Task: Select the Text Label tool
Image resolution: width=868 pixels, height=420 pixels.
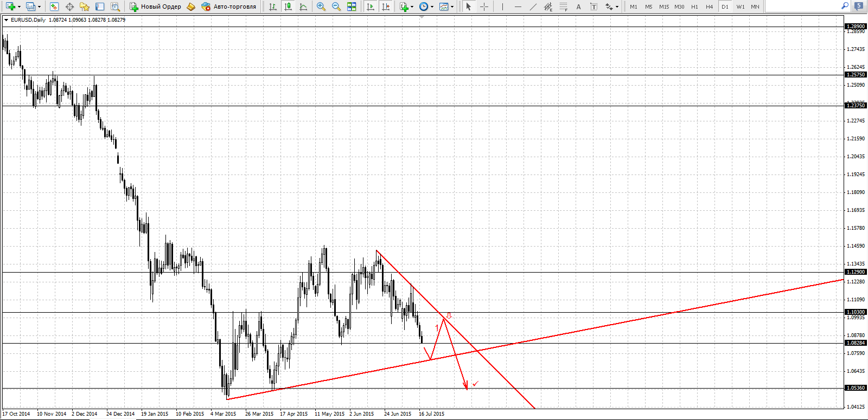Action: [594, 7]
